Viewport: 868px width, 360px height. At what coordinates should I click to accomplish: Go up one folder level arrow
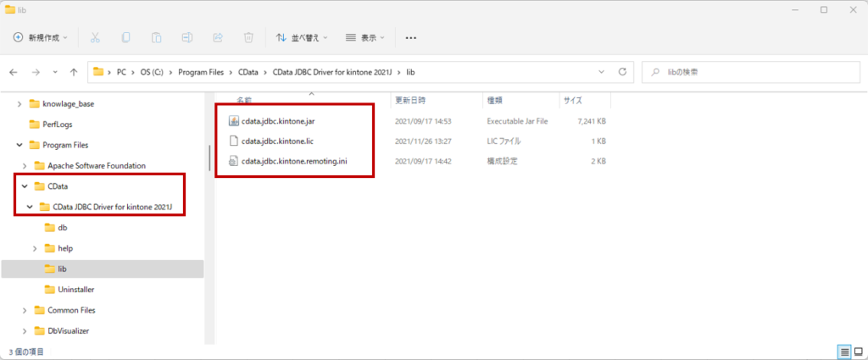pos(74,72)
